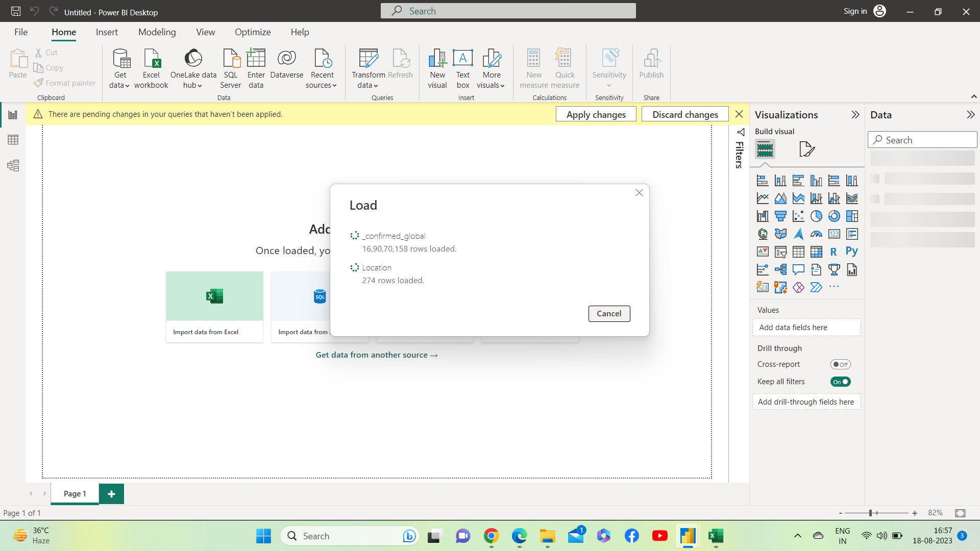
Task: Open File Explorer from the taskbar
Action: 547,536
